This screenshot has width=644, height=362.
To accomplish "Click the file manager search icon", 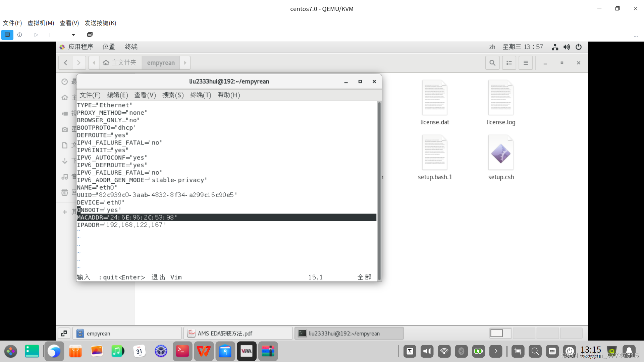I will 492,63.
